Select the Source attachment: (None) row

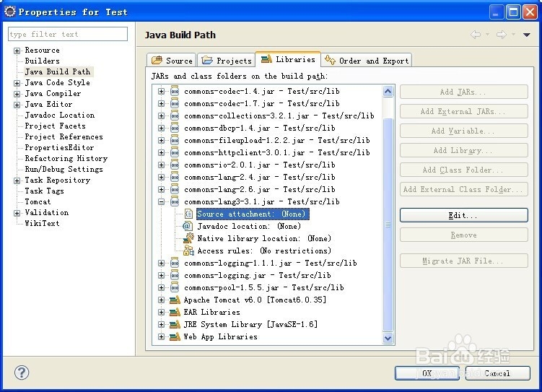coord(253,214)
